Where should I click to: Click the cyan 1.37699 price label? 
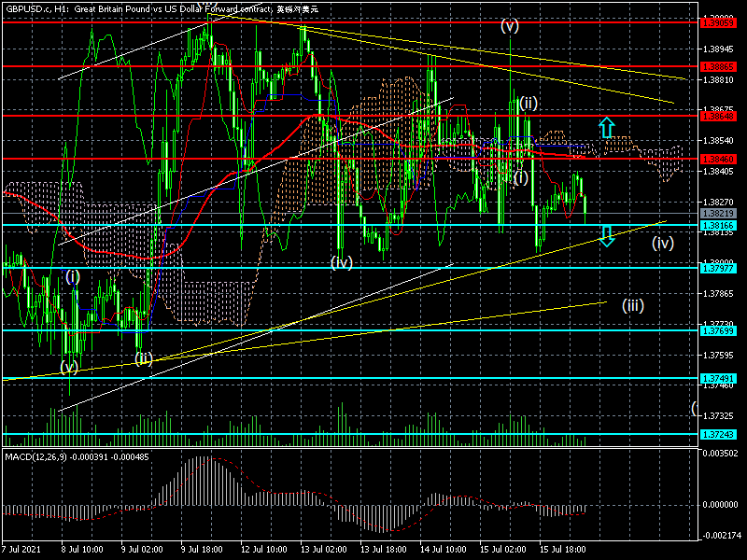718,330
